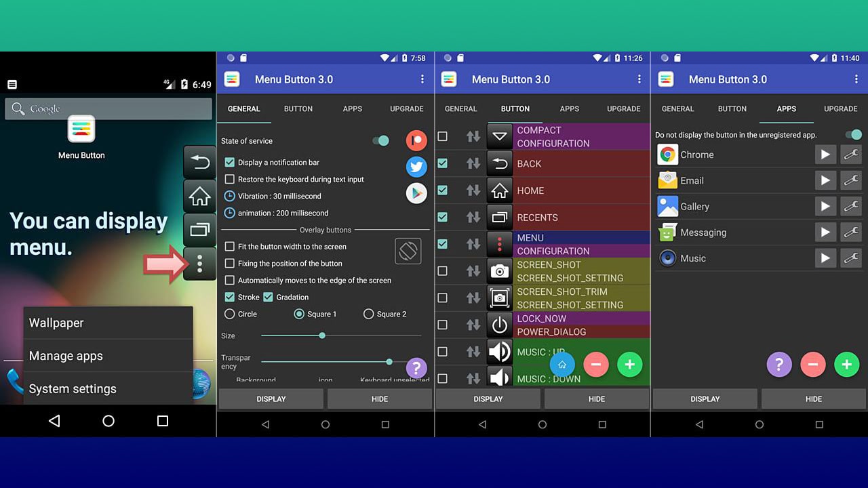
Task: Click Vibration : 30 millisecond setting
Action: pyautogui.click(x=273, y=196)
